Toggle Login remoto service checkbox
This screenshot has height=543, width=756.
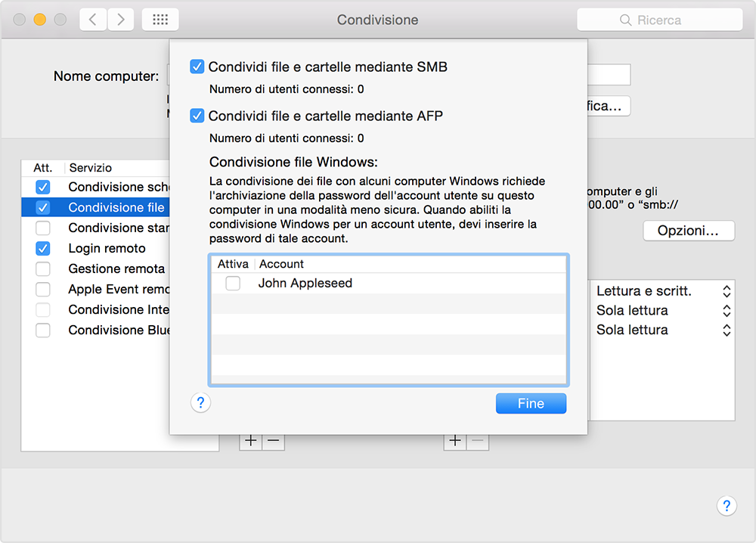[x=43, y=248]
